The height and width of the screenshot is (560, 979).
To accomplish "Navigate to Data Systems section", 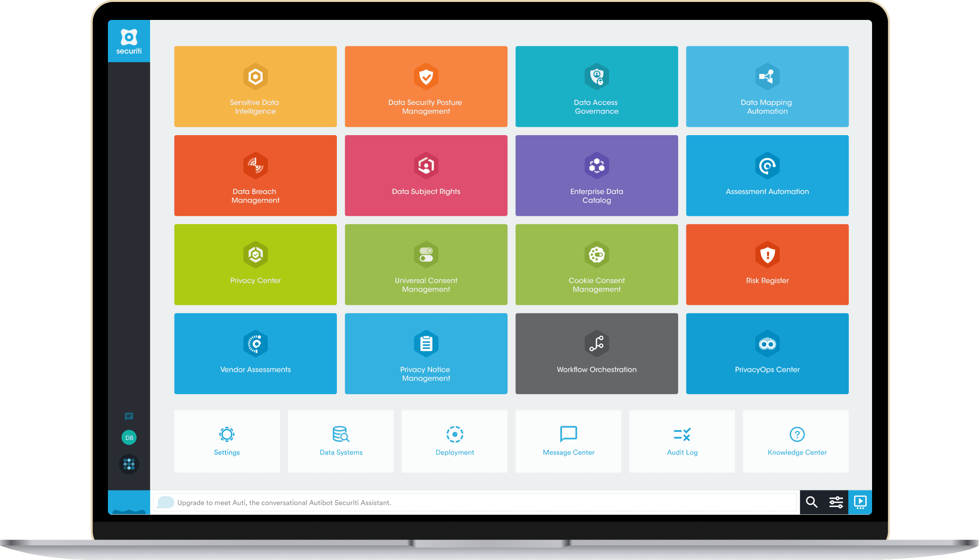I will (341, 444).
